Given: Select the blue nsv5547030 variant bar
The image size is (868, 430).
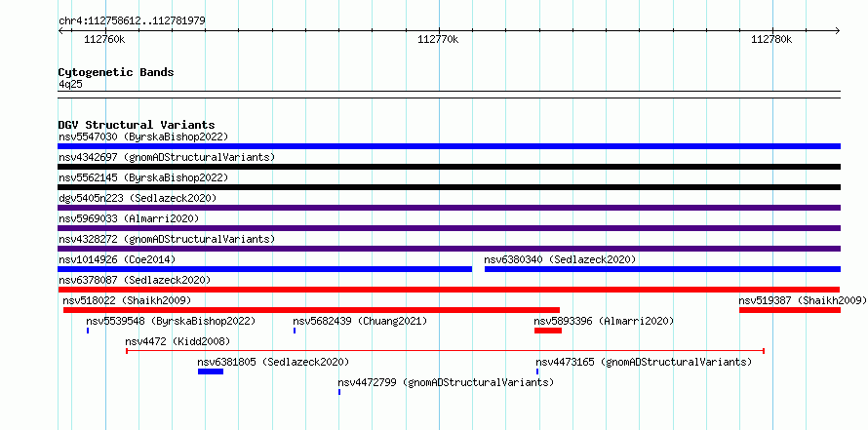Looking at the screenshot, I should 449,146.
